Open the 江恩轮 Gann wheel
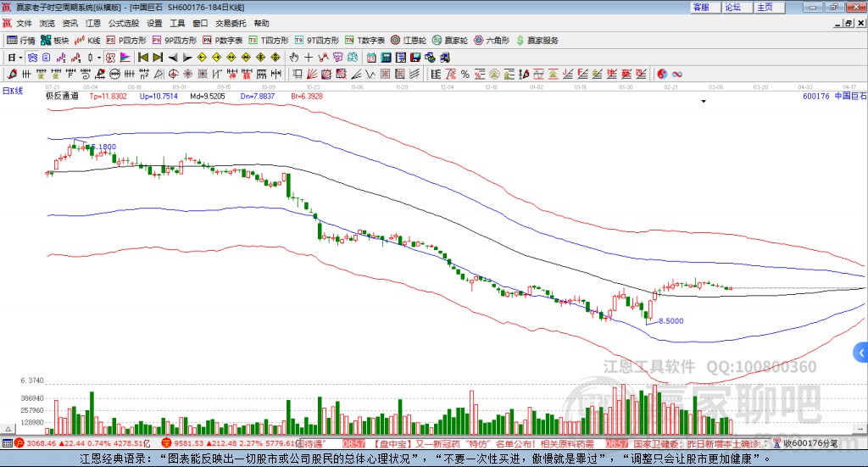The height and width of the screenshot is (467, 868). coord(409,41)
